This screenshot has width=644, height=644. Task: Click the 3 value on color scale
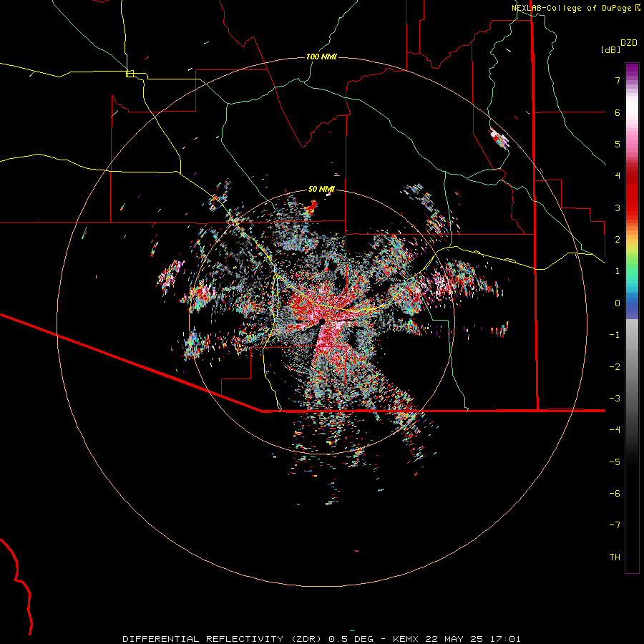click(618, 208)
